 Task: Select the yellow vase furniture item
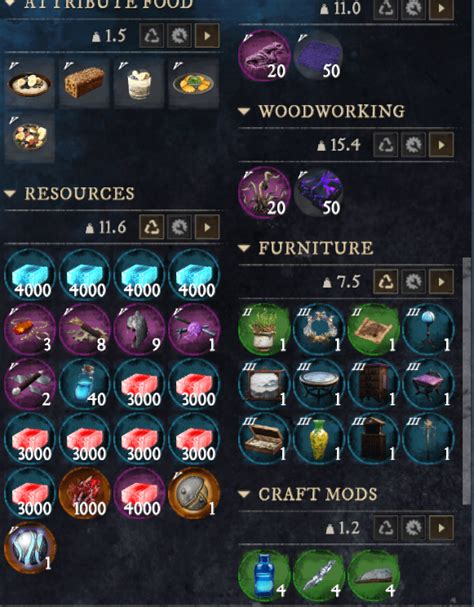(319, 439)
